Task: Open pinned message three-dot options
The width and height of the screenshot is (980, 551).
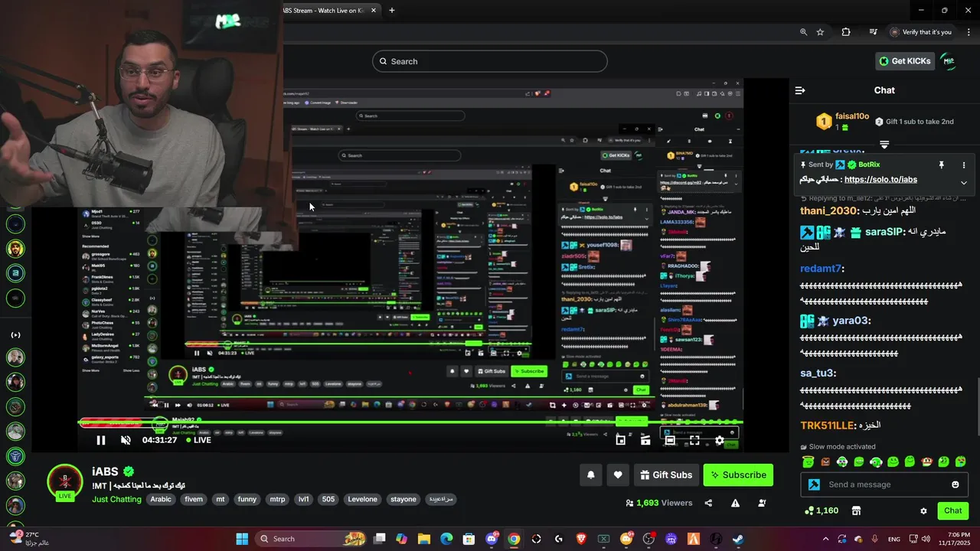Action: click(964, 165)
